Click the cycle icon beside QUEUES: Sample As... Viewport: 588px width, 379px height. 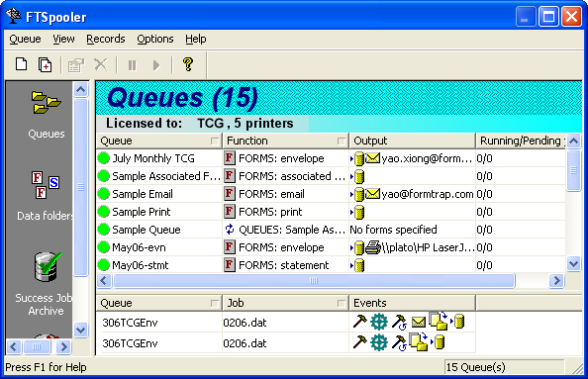point(230,229)
